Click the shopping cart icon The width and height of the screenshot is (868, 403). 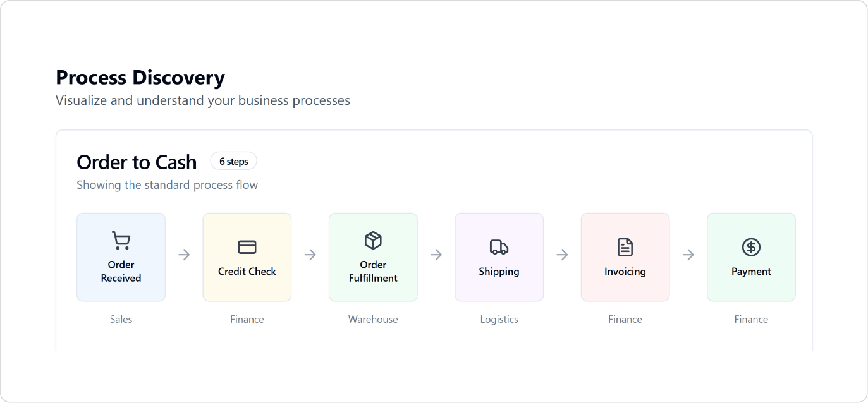(x=121, y=241)
